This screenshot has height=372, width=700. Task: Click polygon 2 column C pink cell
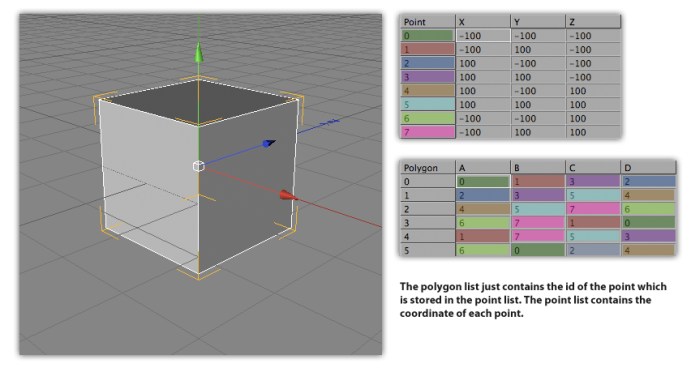593,209
